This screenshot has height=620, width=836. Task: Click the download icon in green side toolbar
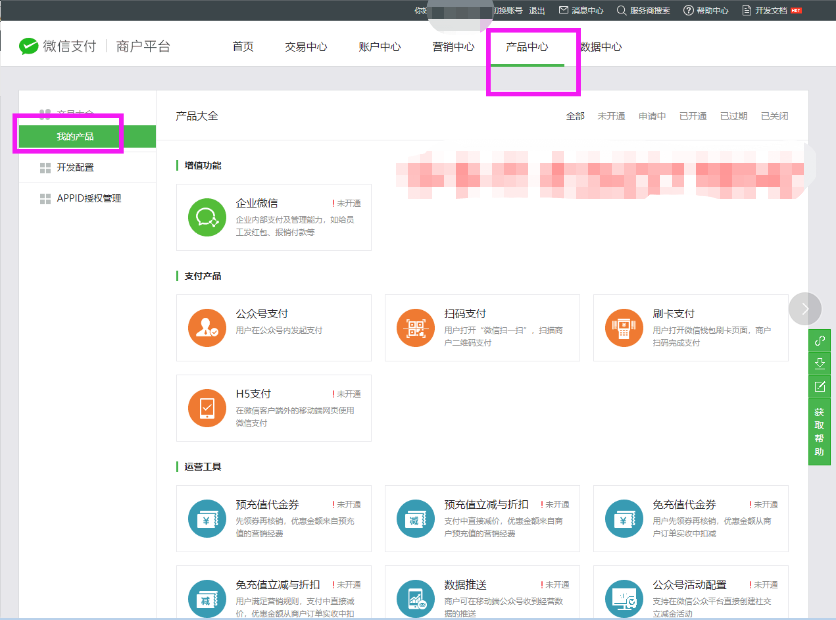click(819, 364)
